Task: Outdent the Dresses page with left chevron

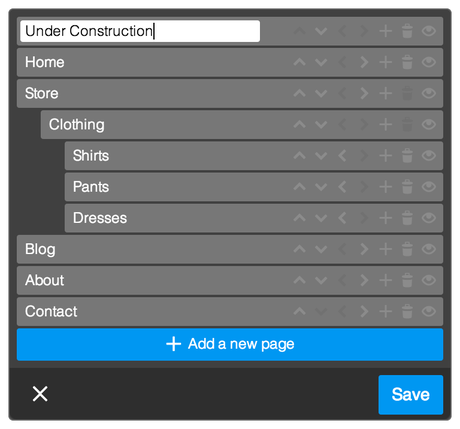Action: [342, 218]
